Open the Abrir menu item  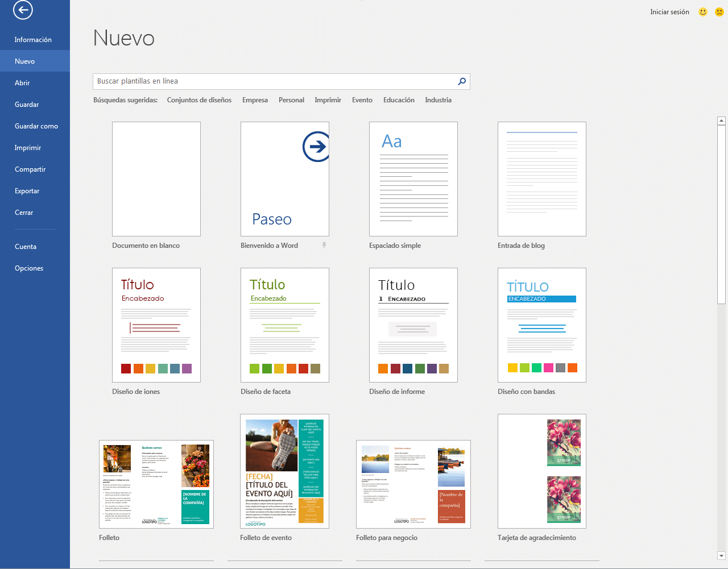pyautogui.click(x=35, y=83)
